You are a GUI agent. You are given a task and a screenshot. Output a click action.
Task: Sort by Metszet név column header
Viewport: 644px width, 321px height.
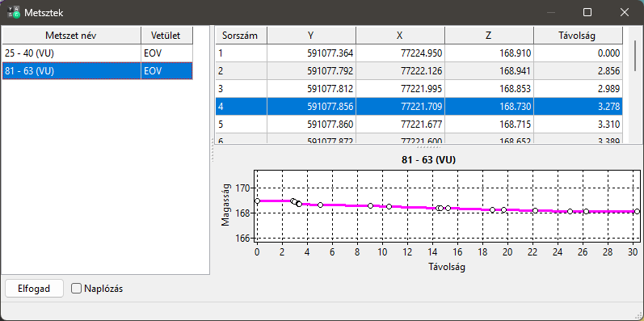click(71, 36)
